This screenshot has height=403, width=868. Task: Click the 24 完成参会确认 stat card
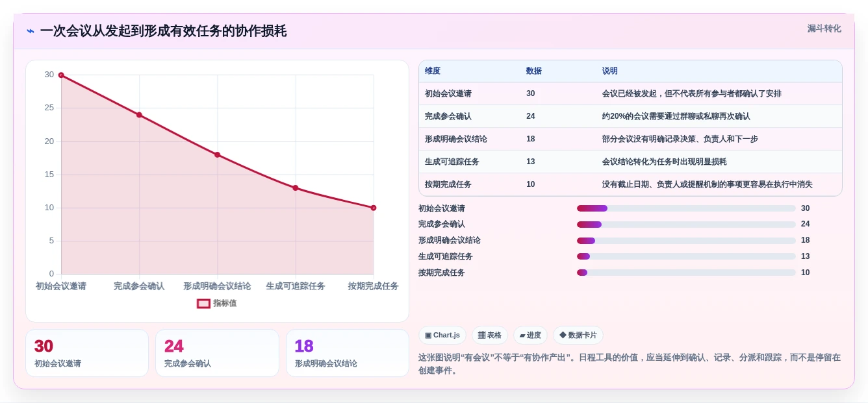[217, 353]
